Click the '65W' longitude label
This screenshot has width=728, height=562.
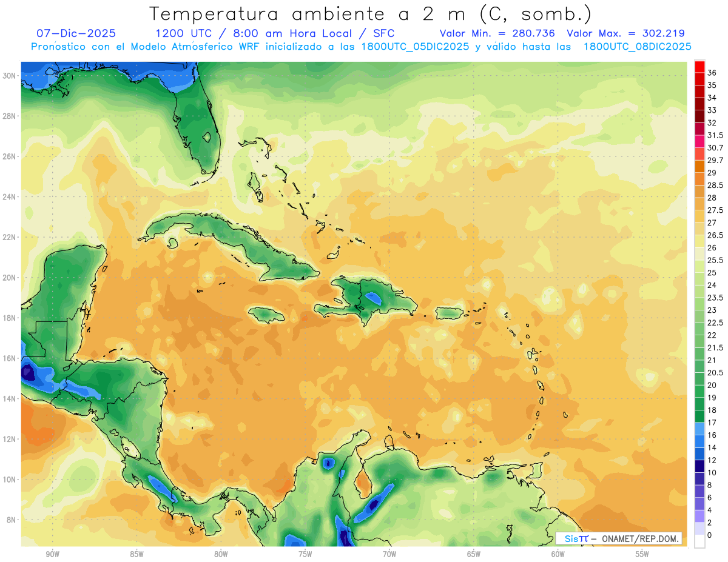click(x=474, y=554)
